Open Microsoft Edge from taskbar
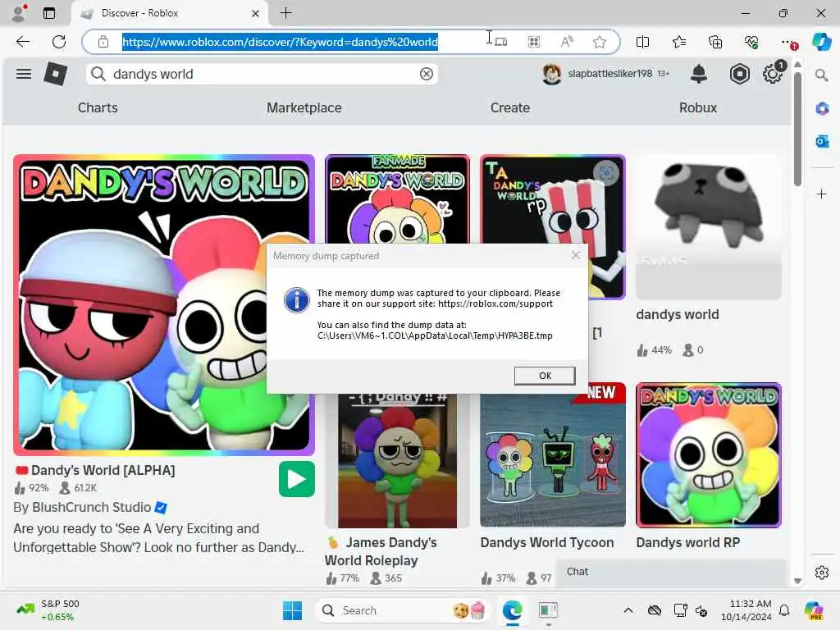 click(x=512, y=610)
